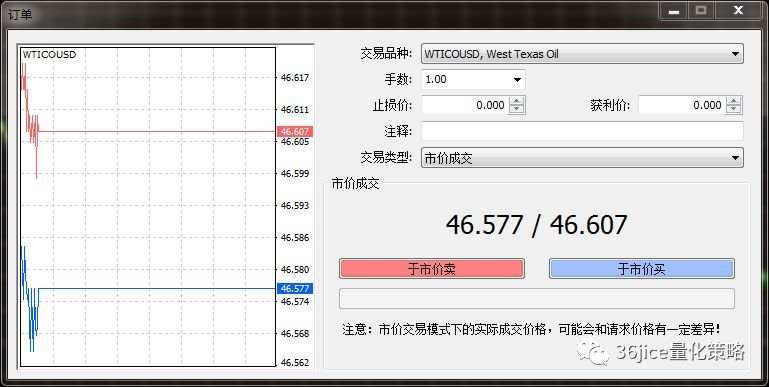Decrease the 止损价 value with down arrow
The width and height of the screenshot is (769, 387).
click(516, 109)
